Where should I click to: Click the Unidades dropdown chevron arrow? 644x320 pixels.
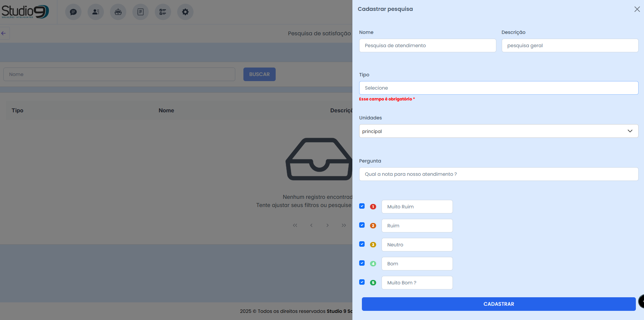pos(630,131)
